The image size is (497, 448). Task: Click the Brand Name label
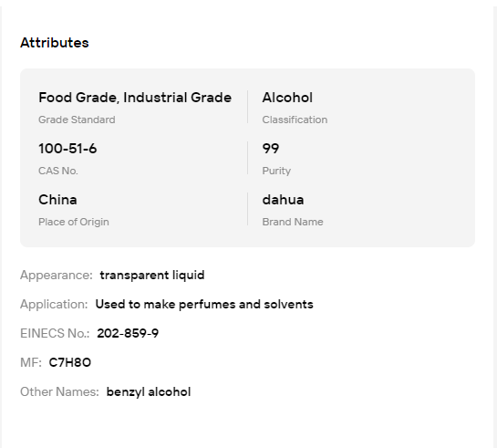(293, 222)
